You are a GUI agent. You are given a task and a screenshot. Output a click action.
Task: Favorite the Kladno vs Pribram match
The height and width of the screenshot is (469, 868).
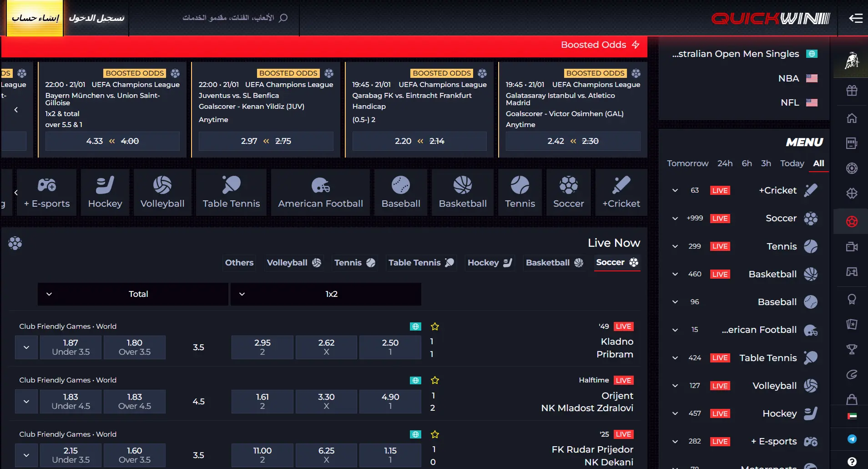435,326
